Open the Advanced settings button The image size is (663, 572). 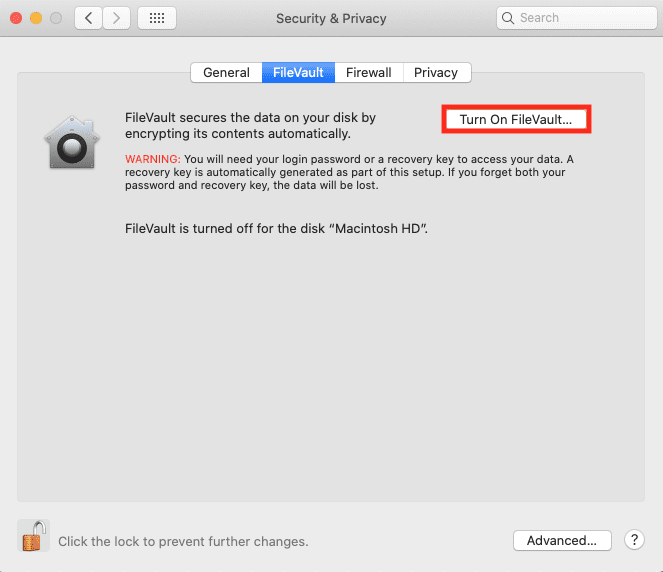tap(562, 540)
